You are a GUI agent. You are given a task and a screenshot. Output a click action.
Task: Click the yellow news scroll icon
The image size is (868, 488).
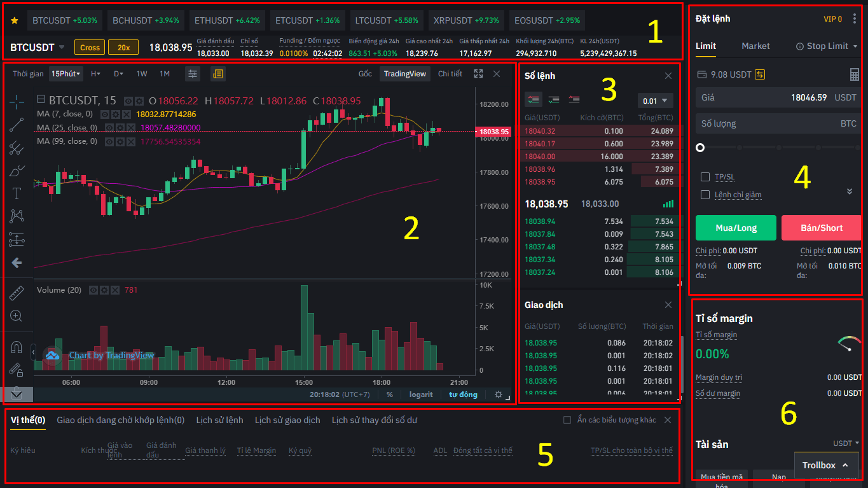click(218, 74)
